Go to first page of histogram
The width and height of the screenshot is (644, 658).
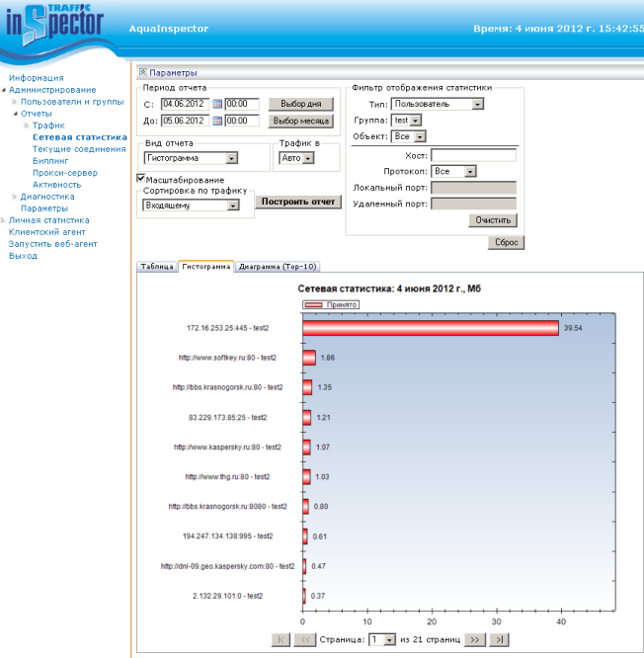pyautogui.click(x=281, y=639)
